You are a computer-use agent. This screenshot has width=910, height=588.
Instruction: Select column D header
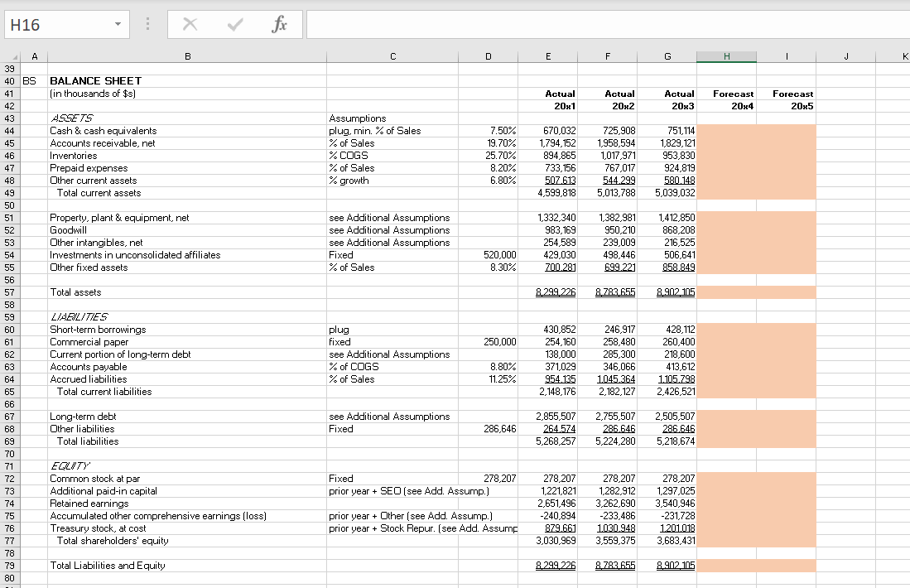click(488, 56)
